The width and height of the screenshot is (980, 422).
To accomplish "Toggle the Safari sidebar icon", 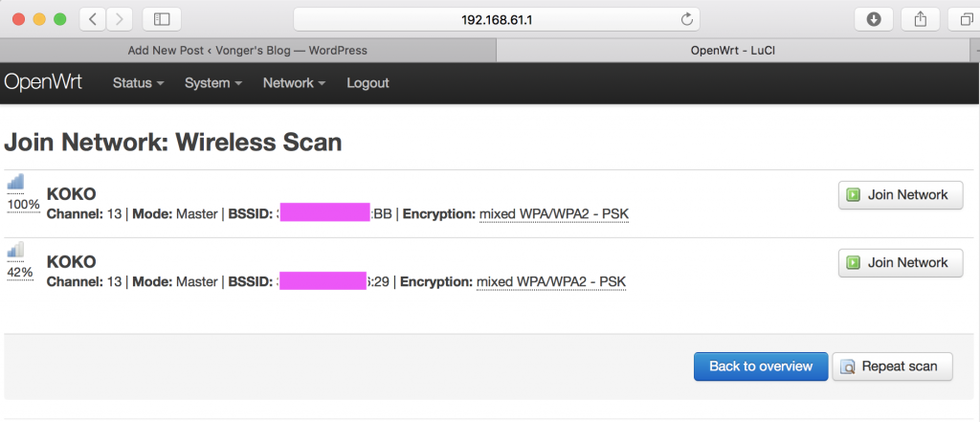I will coord(162,19).
